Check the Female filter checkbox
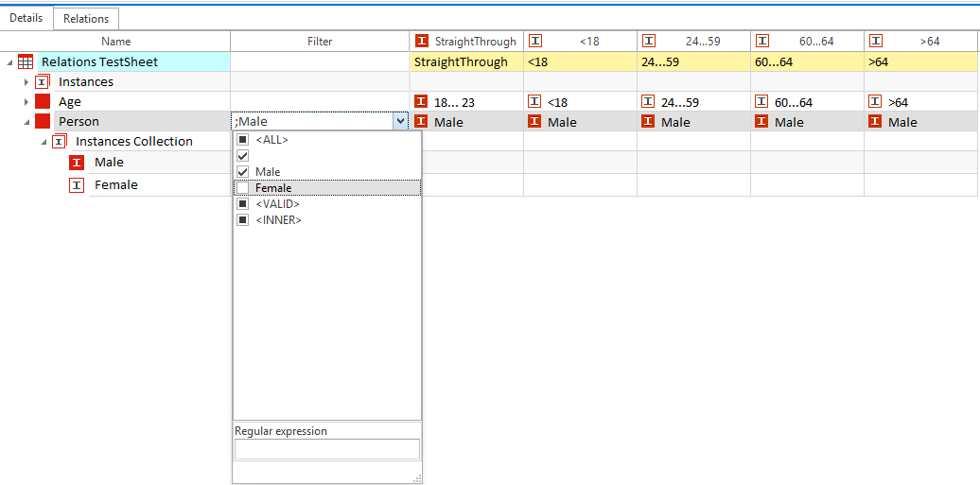This screenshot has width=980, height=485. (242, 188)
